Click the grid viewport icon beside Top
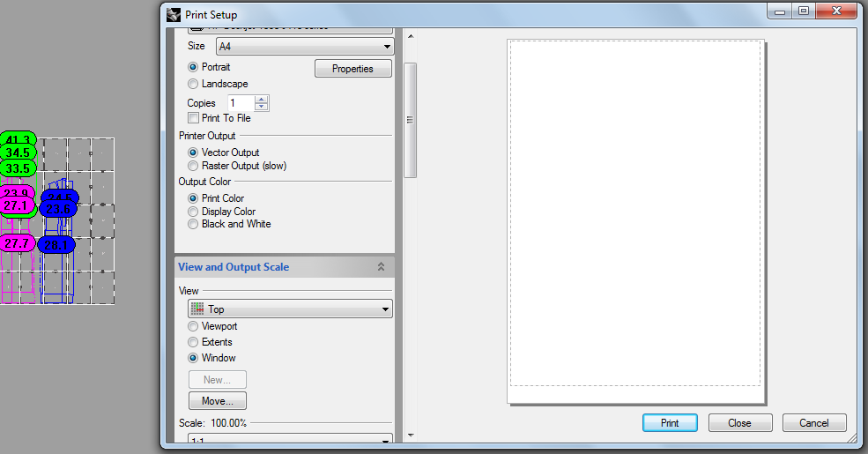The width and height of the screenshot is (868, 454). point(197,309)
